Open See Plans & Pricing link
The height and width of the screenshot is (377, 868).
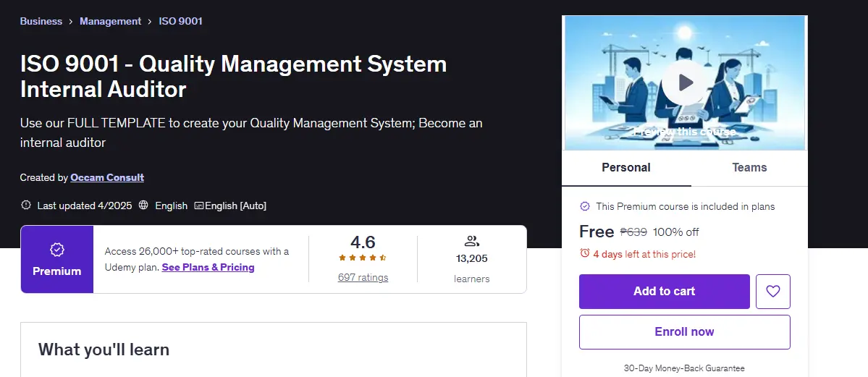click(x=208, y=268)
